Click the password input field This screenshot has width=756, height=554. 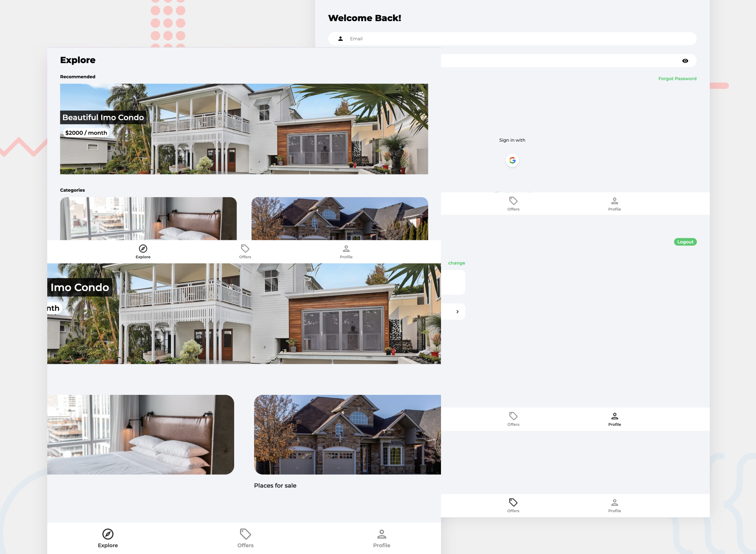(x=560, y=61)
